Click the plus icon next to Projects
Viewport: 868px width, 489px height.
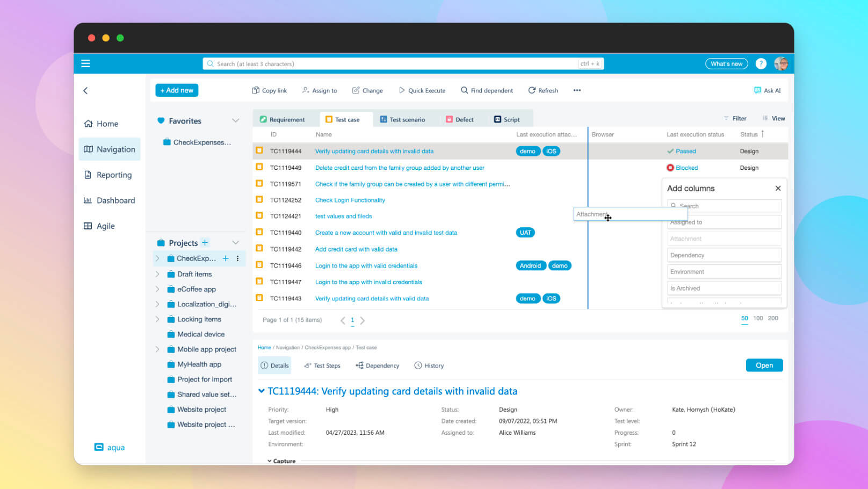coord(205,242)
